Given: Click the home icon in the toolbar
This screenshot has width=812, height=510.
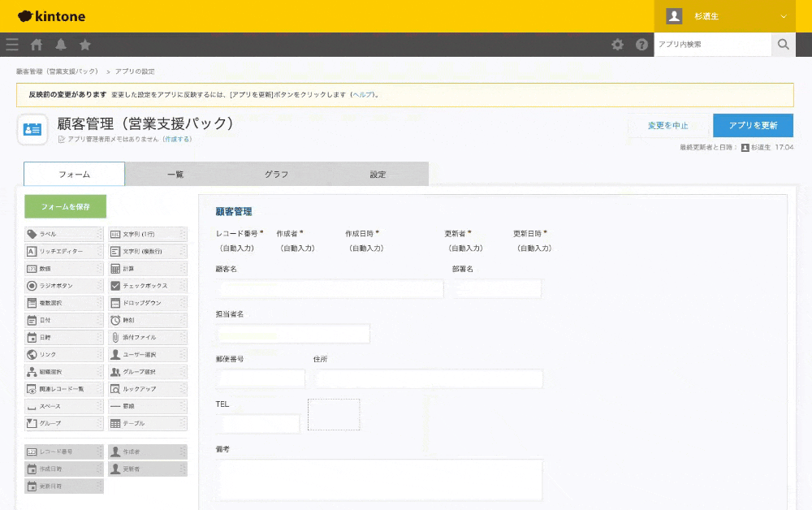Looking at the screenshot, I should point(36,45).
